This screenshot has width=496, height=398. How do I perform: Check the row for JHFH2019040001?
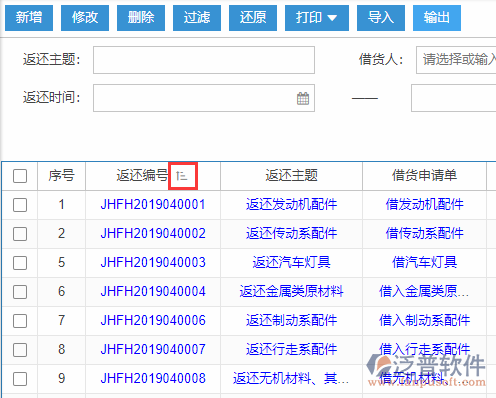[x=20, y=205]
